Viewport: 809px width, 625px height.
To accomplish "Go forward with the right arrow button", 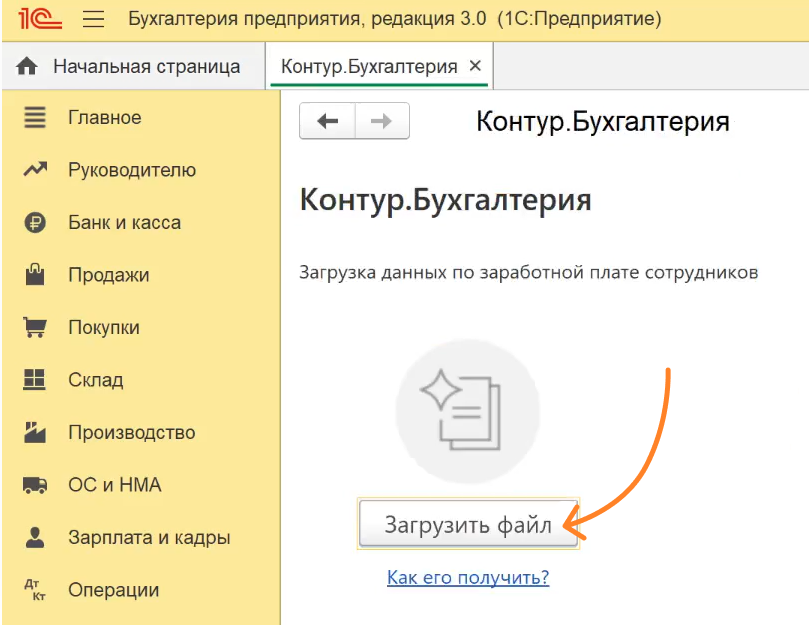I will 382,121.
